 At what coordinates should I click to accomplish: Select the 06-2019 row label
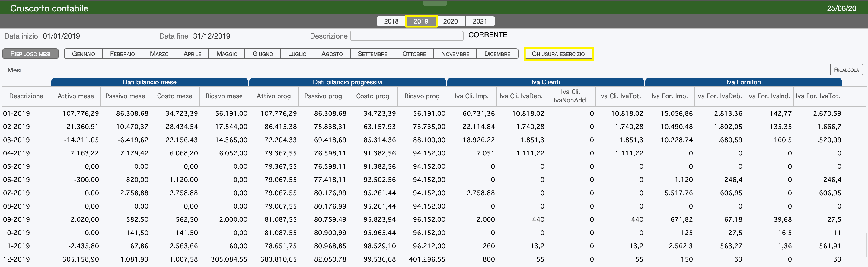click(17, 180)
